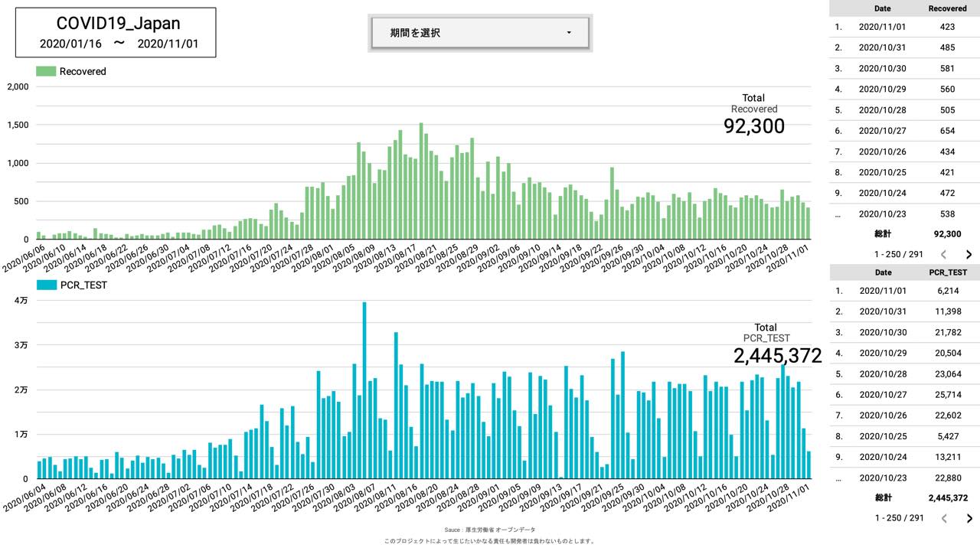Screen dimensions: 980x551
Task: Click the green Recovered legend swatch
Action: click(46, 71)
